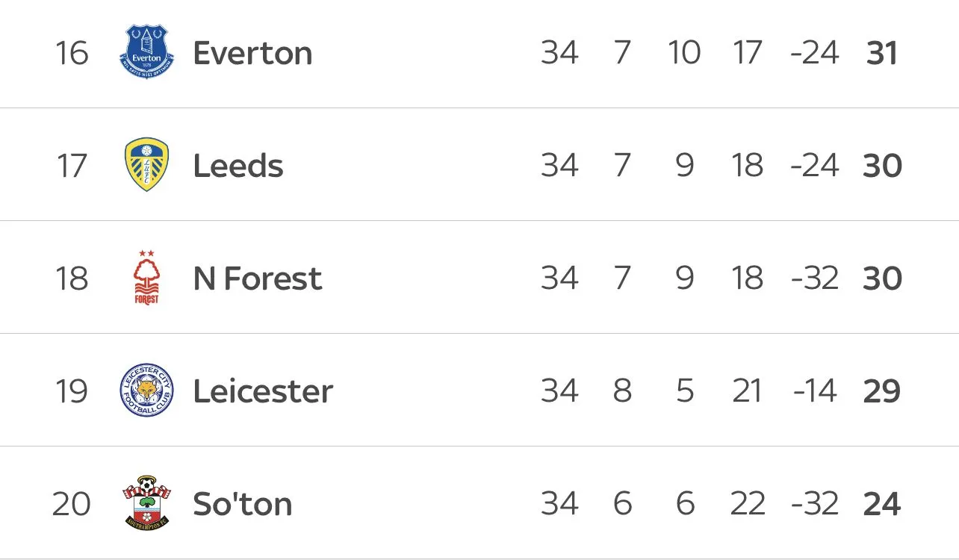Go to the N Forest team name
This screenshot has height=560, width=959.
tap(258, 279)
